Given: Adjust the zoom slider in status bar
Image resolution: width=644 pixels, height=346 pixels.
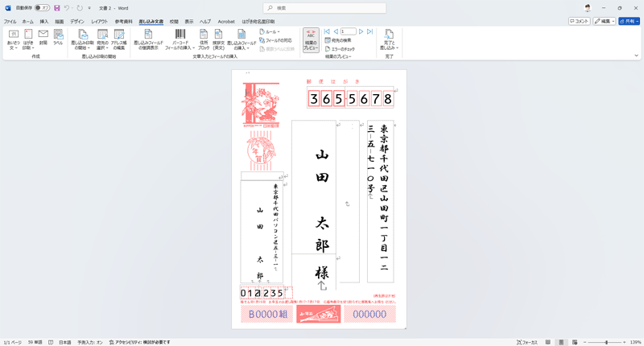Looking at the screenshot, I should [x=606, y=342].
